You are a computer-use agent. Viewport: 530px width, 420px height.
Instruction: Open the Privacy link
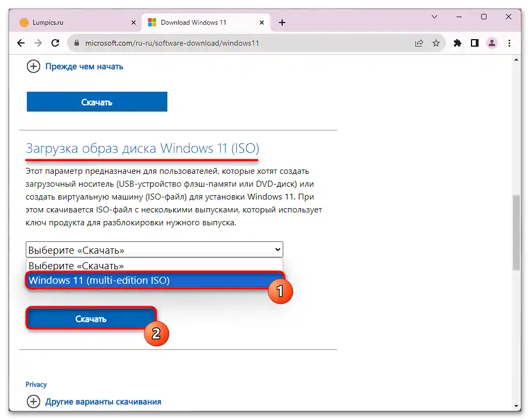coord(35,384)
